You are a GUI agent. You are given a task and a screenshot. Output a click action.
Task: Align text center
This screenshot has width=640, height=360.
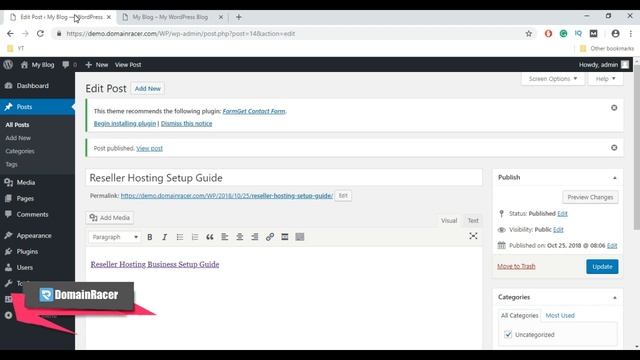pos(240,237)
